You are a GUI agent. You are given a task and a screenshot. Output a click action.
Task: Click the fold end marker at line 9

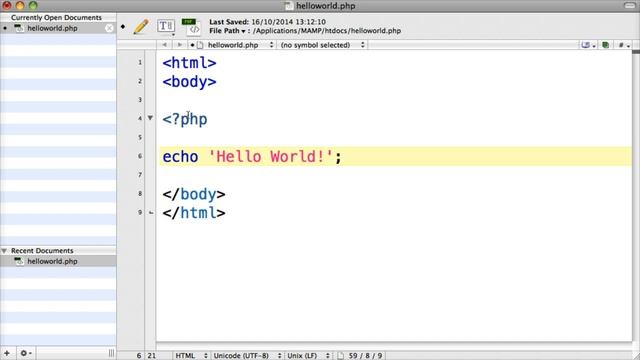151,213
